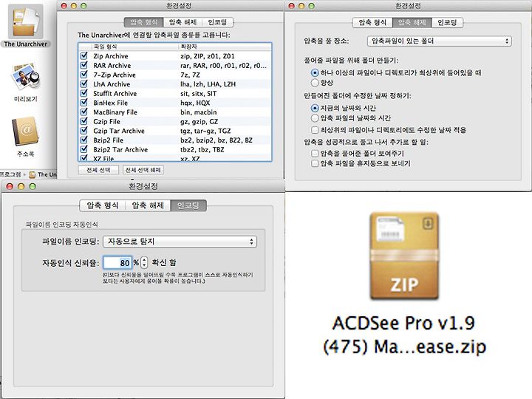Choose '지금의 날짜와 시간' radio option
Viewport: 532px width, 399px height.
315,108
